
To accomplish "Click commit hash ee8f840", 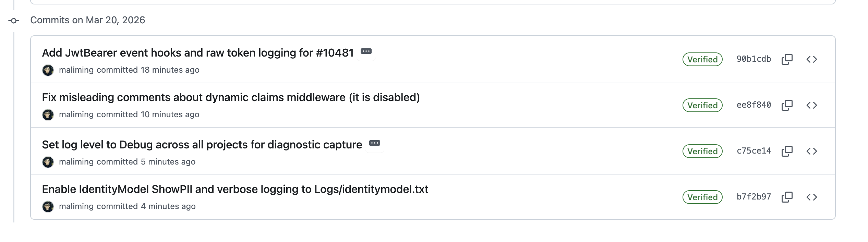I will (754, 105).
